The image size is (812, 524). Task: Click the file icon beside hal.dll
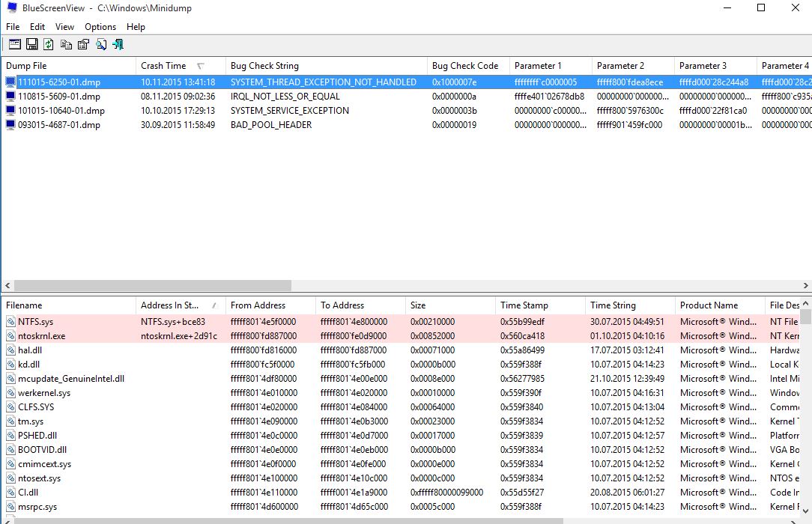11,350
